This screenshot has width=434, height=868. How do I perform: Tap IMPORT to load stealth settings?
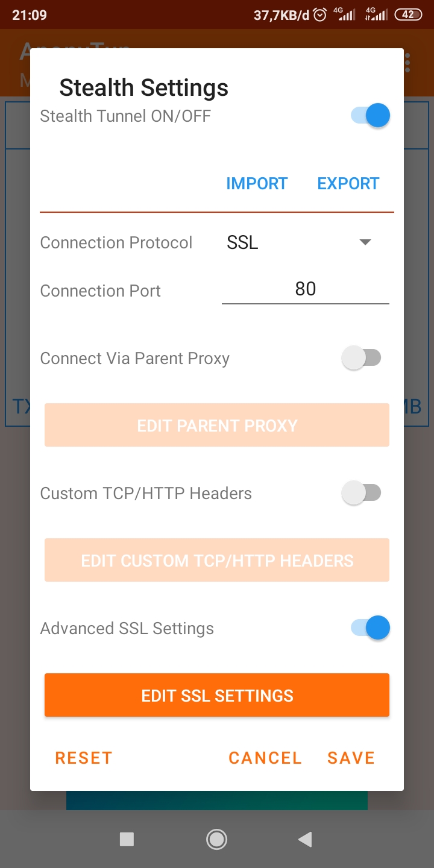point(257,183)
